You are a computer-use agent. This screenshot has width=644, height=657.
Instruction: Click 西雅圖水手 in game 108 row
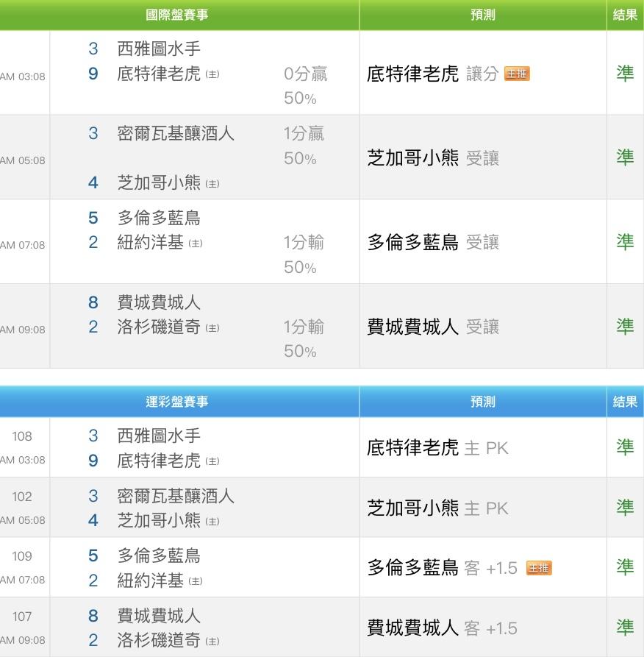click(159, 436)
